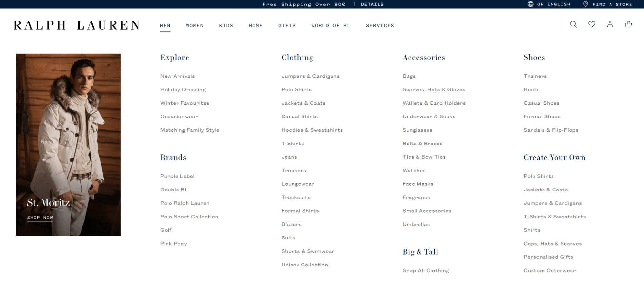The width and height of the screenshot is (644, 297).
Task: Open Trousers link
Action: (x=294, y=171)
